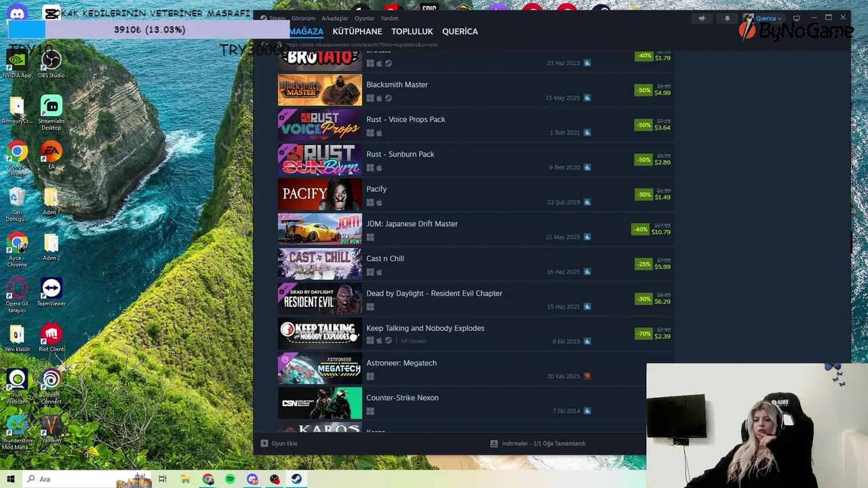Click Cast n Chill thumbnail image
The height and width of the screenshot is (488, 868).
[x=320, y=264]
